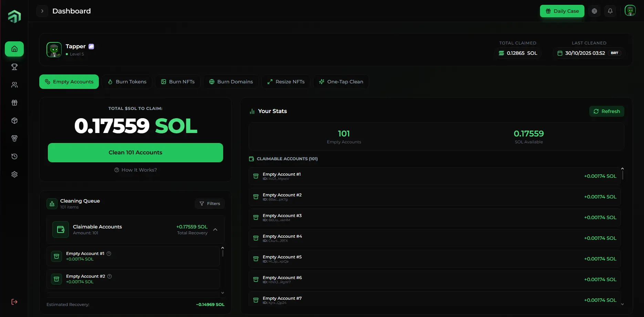Click the How It Works link
Screen dimensions: 644x317
tap(135, 170)
